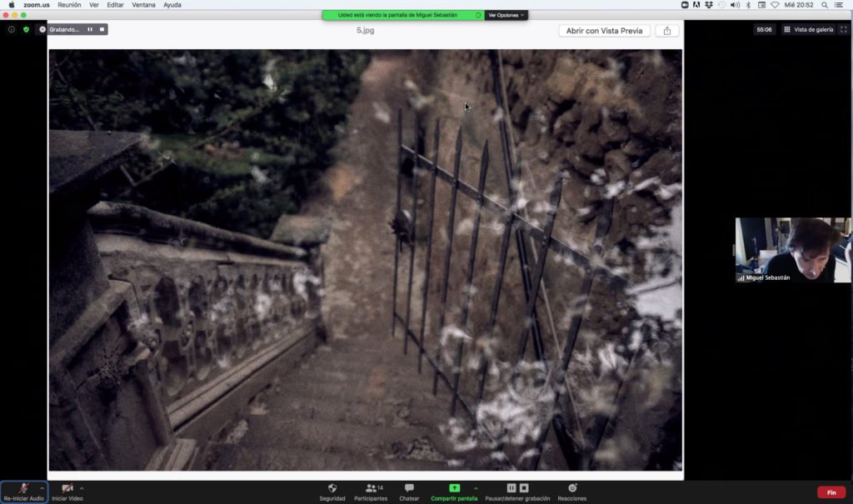Image resolution: width=853 pixels, height=504 pixels.
Task: Open the Reunión menu in menu bar
Action: 70,5
